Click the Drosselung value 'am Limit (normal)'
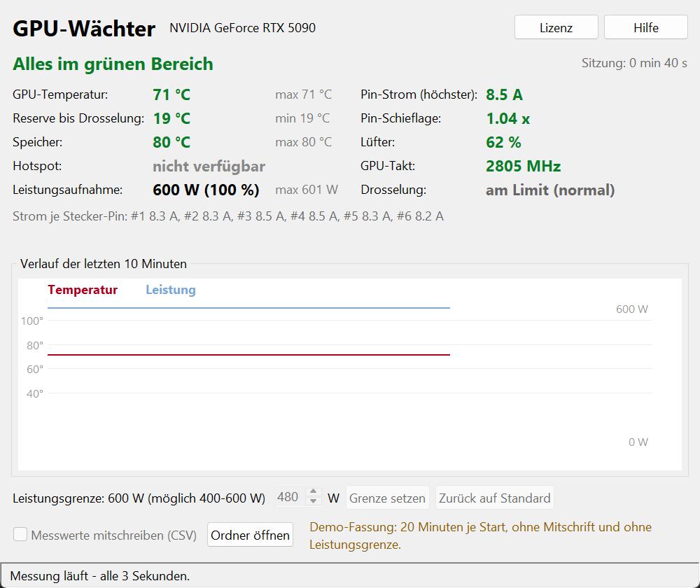700x588 pixels. [550, 190]
